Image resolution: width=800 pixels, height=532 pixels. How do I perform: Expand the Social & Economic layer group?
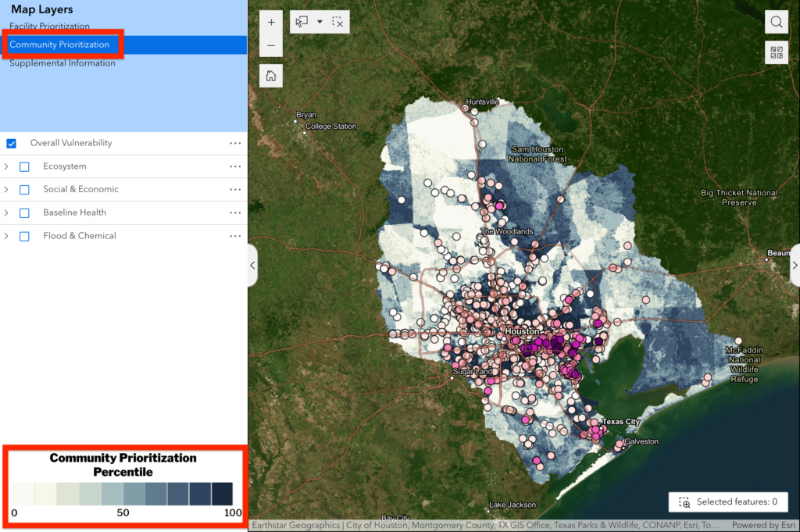7,189
